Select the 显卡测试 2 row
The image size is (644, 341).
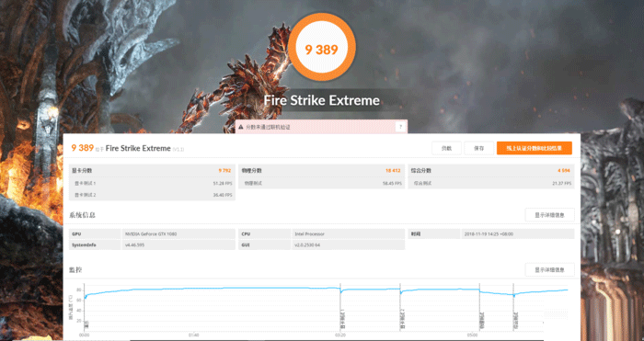[x=152, y=195]
